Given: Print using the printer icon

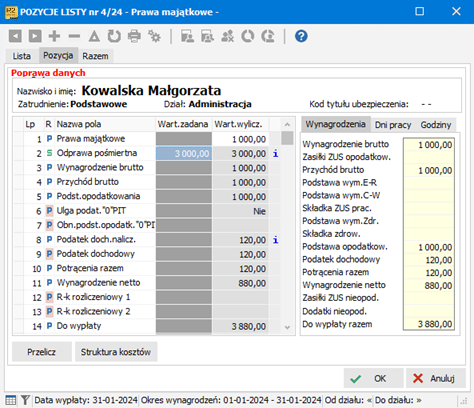Looking at the screenshot, I should 134,36.
